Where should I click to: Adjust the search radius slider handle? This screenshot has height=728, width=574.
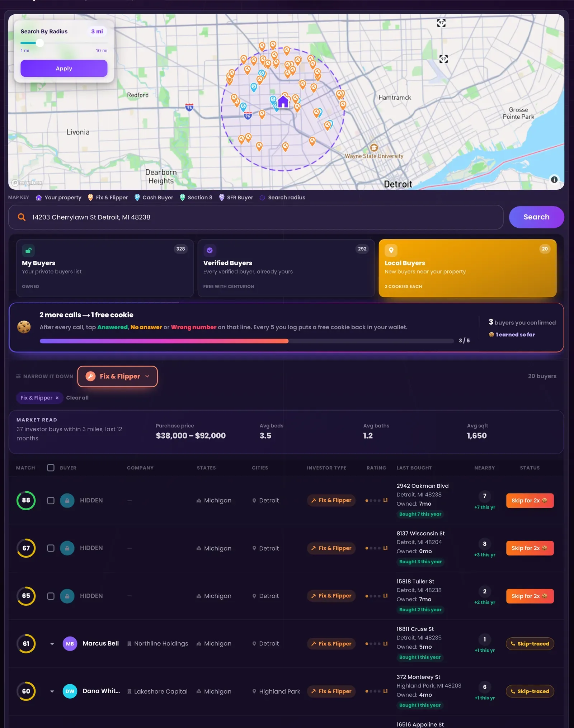[40, 43]
